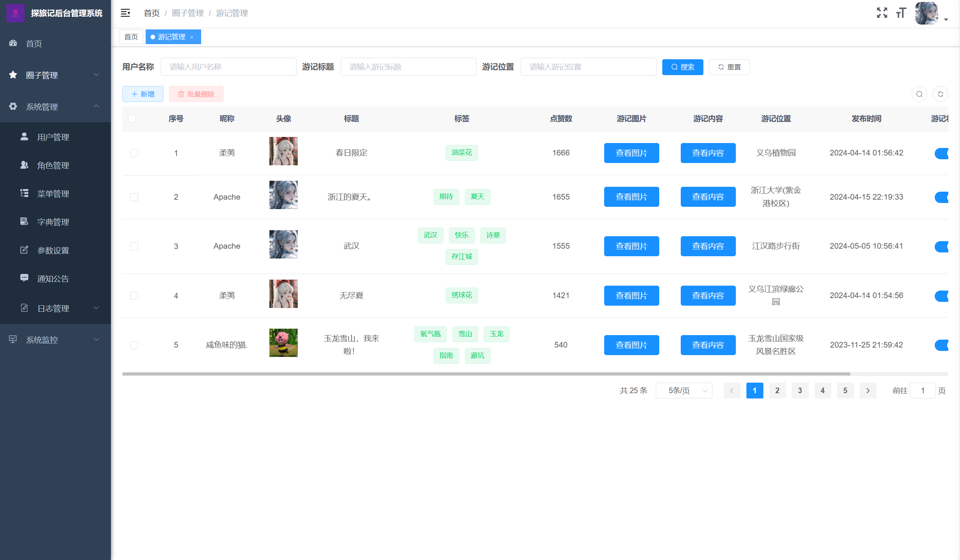The width and height of the screenshot is (960, 560).
Task: Collapse the sidebar with the hamburger icon
Action: 125,13
